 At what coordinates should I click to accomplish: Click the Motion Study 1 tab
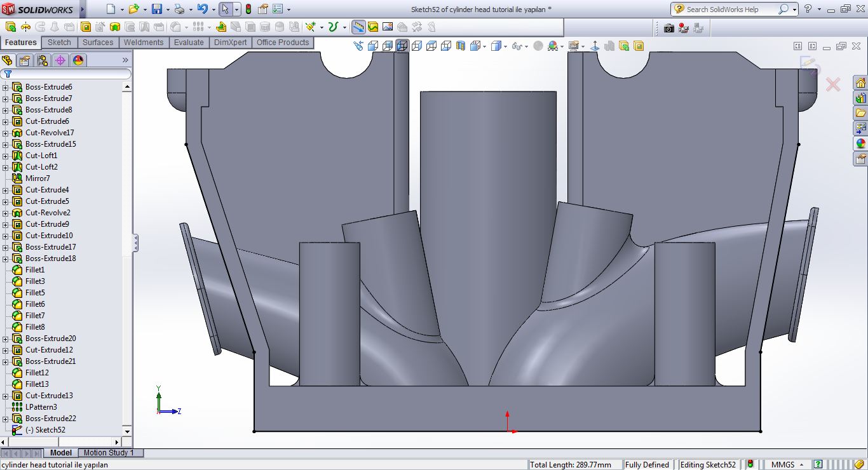tap(109, 453)
